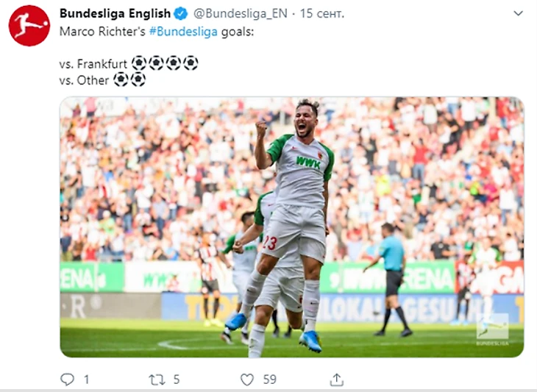Open the @Bundesliga_EN handle
This screenshot has height=392, width=537.
coord(241,14)
